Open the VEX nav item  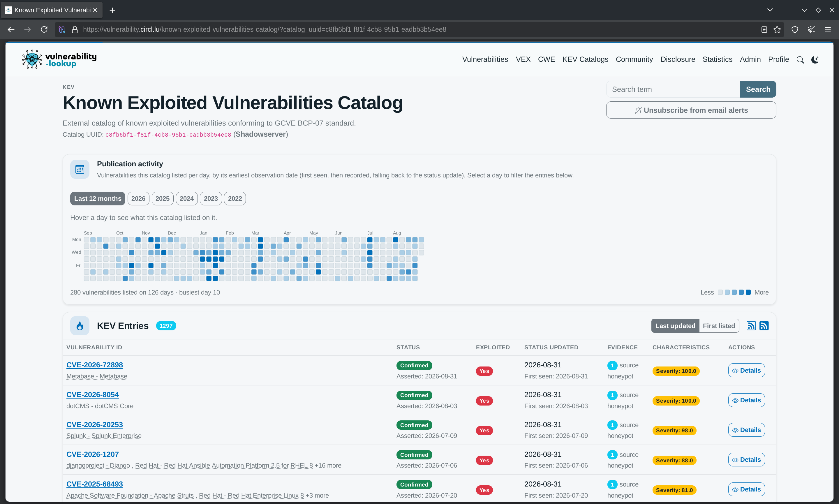coord(523,59)
